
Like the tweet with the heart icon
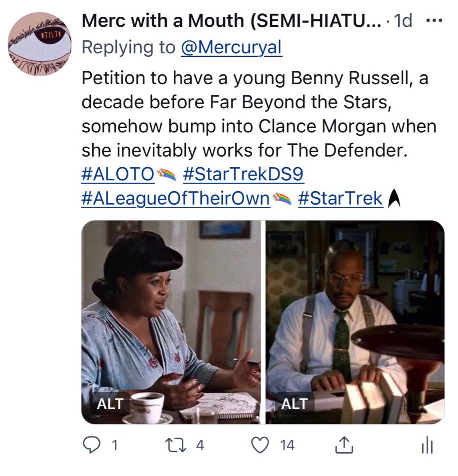tap(259, 445)
